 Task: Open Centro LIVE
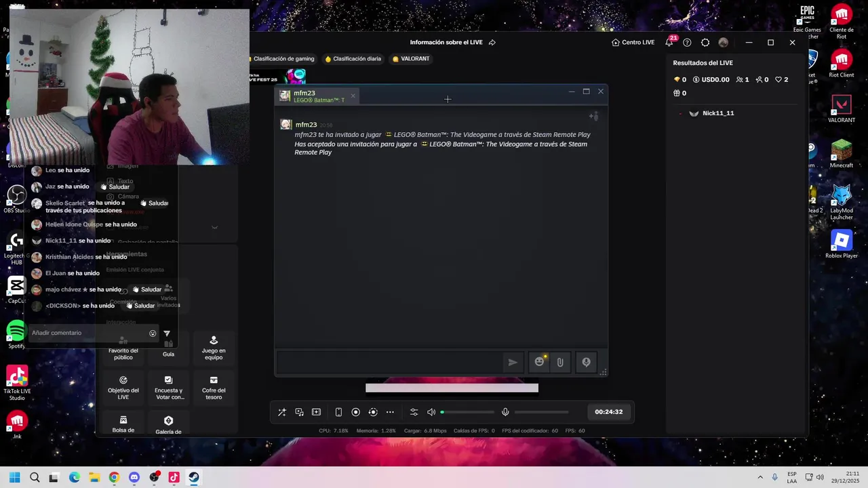click(633, 42)
